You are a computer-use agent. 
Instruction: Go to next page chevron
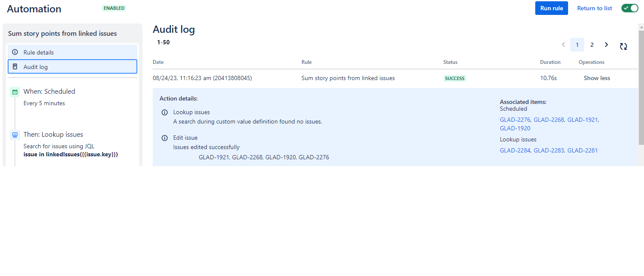click(x=606, y=45)
